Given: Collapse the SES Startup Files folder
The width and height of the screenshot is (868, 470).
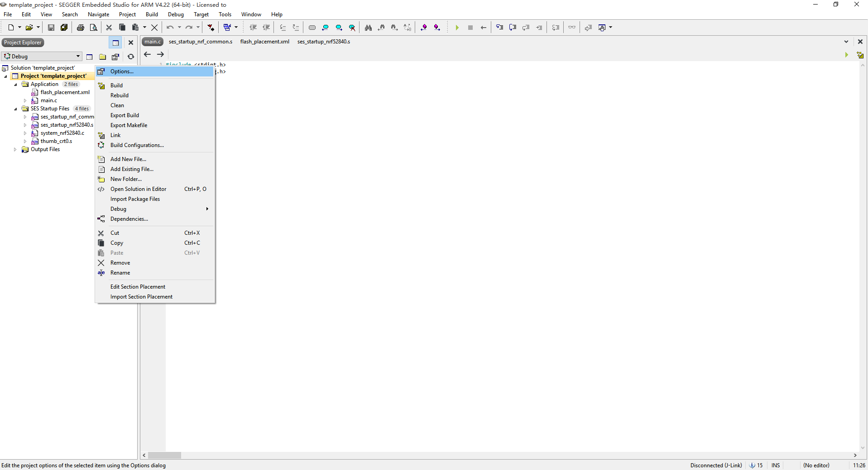Looking at the screenshot, I should coord(15,109).
